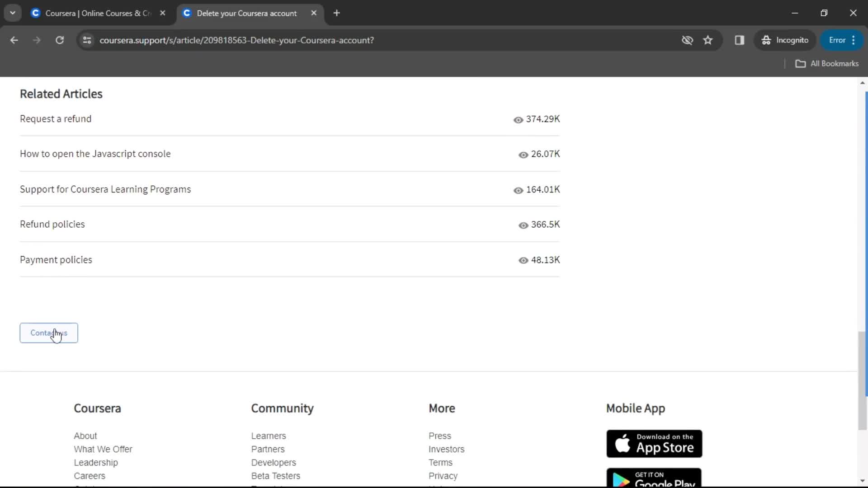Click Download on the App Store badge
The width and height of the screenshot is (868, 488).
[654, 444]
